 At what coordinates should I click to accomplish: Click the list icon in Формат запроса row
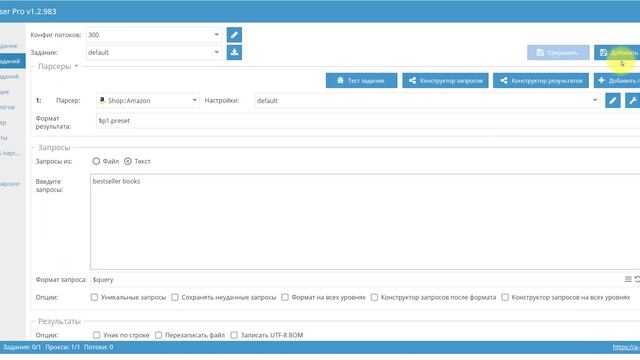628,279
